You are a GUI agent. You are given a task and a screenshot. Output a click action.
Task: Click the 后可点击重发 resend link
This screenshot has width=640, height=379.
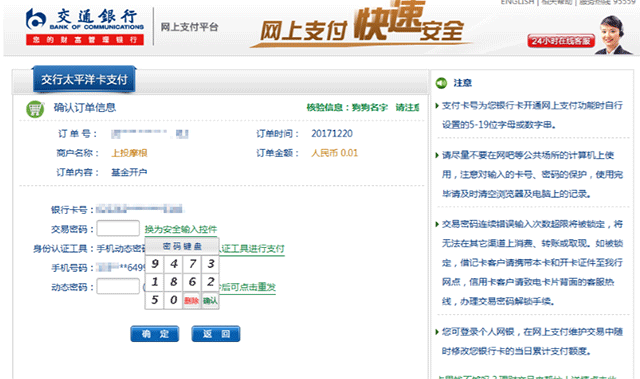(x=248, y=287)
